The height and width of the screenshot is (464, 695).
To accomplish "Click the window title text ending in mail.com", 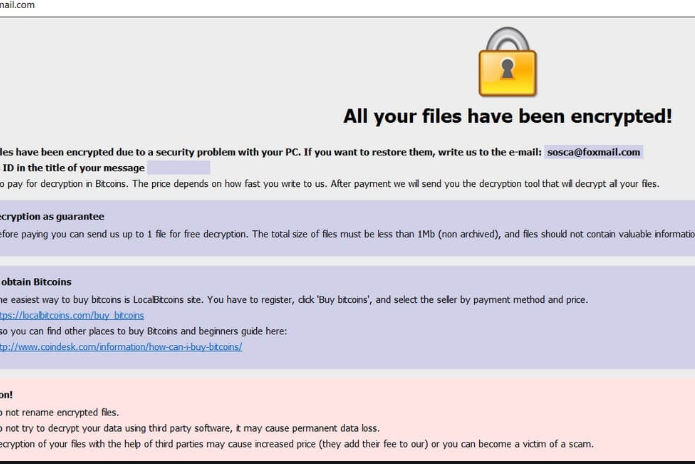I will (x=18, y=5).
